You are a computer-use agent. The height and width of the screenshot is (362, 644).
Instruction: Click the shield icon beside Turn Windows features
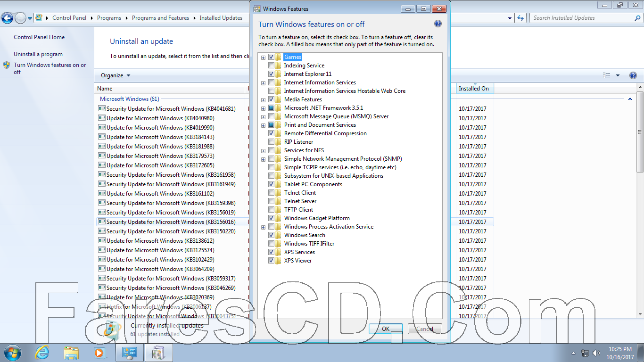(7, 65)
